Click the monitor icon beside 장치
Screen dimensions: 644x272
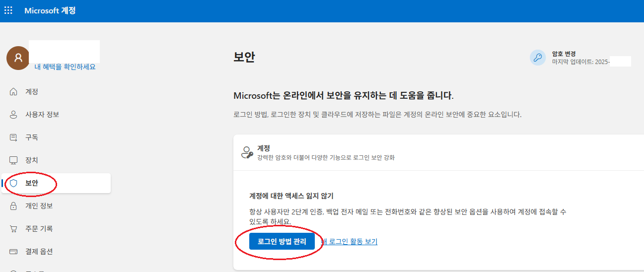coord(13,160)
